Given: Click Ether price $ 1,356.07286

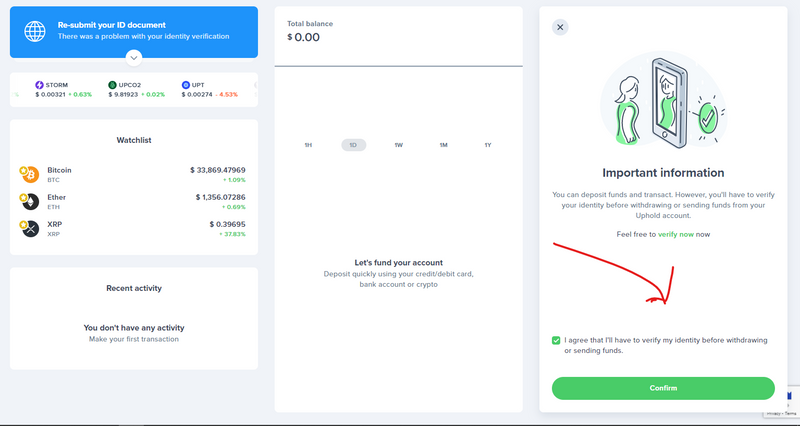Looking at the screenshot, I should click(220, 197).
